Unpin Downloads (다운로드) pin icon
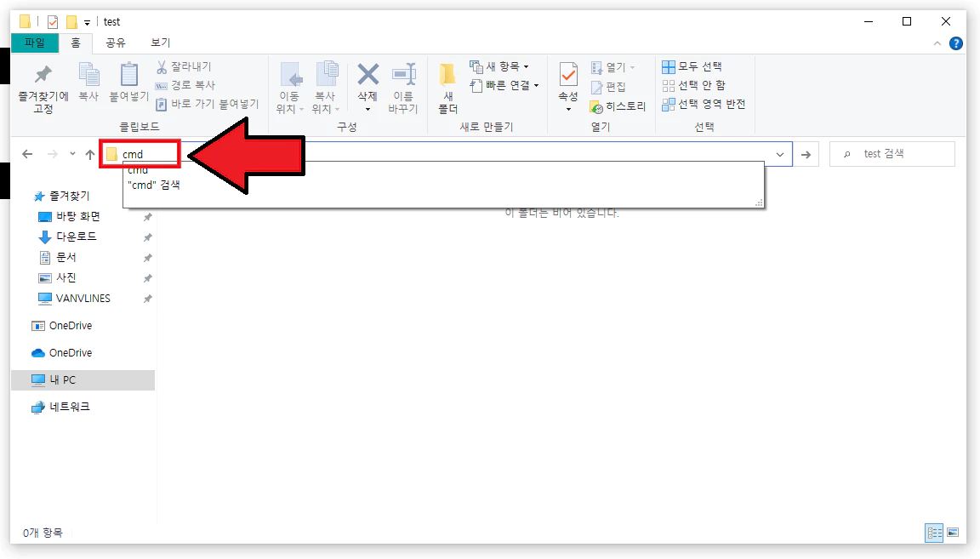 point(147,237)
